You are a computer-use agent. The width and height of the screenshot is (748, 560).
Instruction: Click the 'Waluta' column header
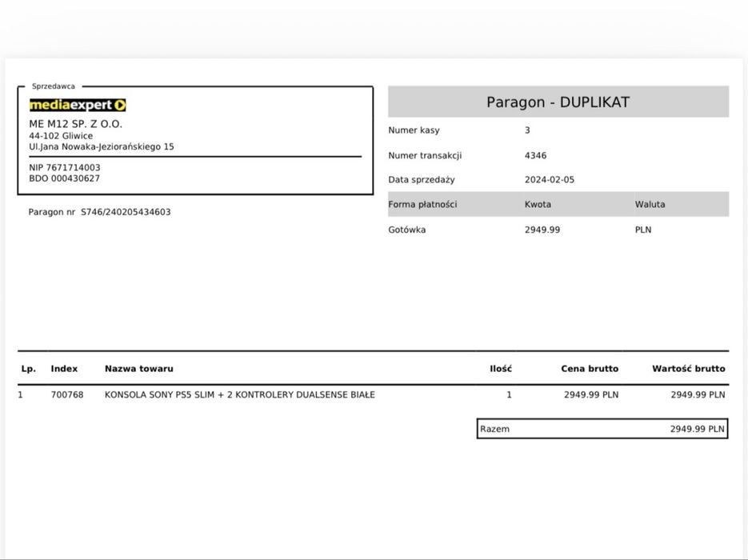[x=650, y=204]
